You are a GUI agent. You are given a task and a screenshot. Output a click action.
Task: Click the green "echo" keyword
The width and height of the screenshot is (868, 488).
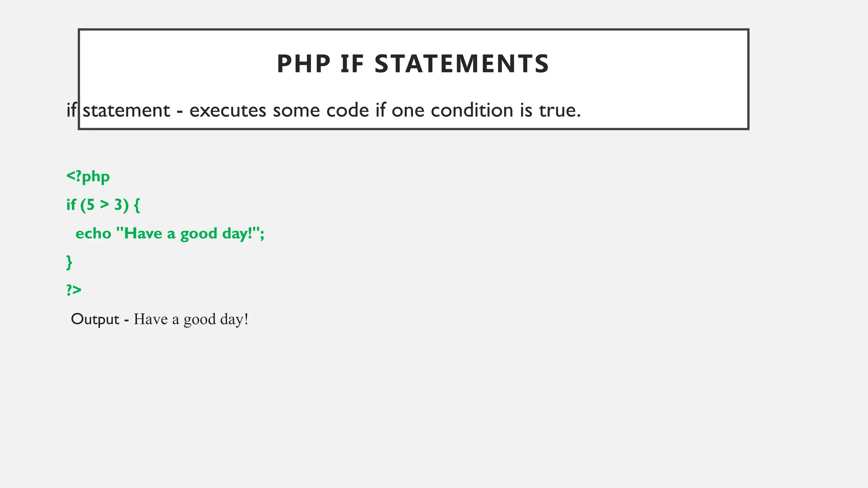93,233
